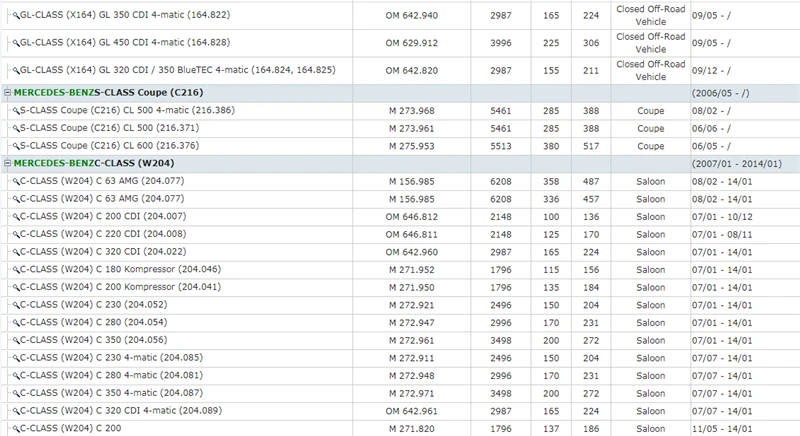Click engine code M 272.971

(x=412, y=394)
